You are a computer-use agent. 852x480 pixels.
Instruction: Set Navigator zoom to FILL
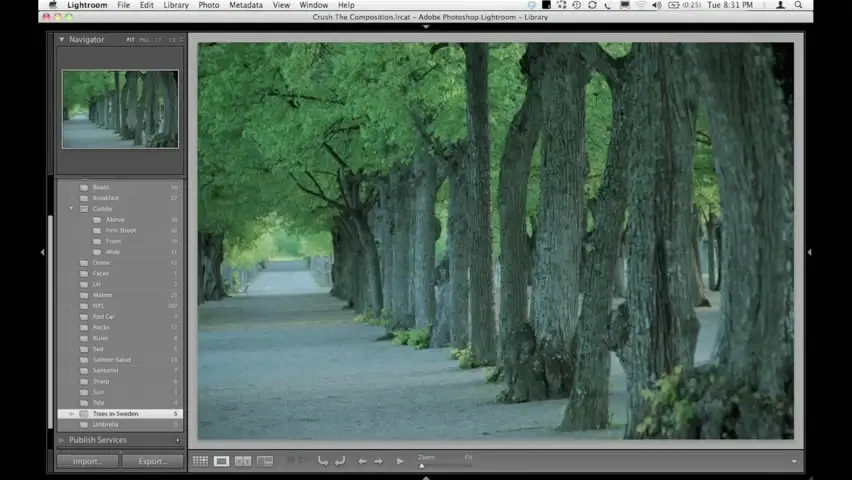click(144, 40)
